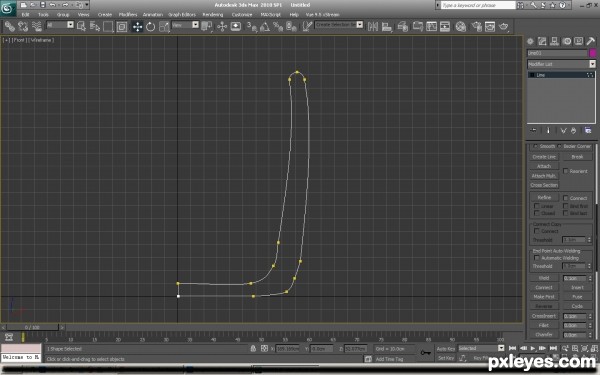The image size is (600, 375).
Task: Enable the Linear checkbox under Refine
Action: coord(536,206)
